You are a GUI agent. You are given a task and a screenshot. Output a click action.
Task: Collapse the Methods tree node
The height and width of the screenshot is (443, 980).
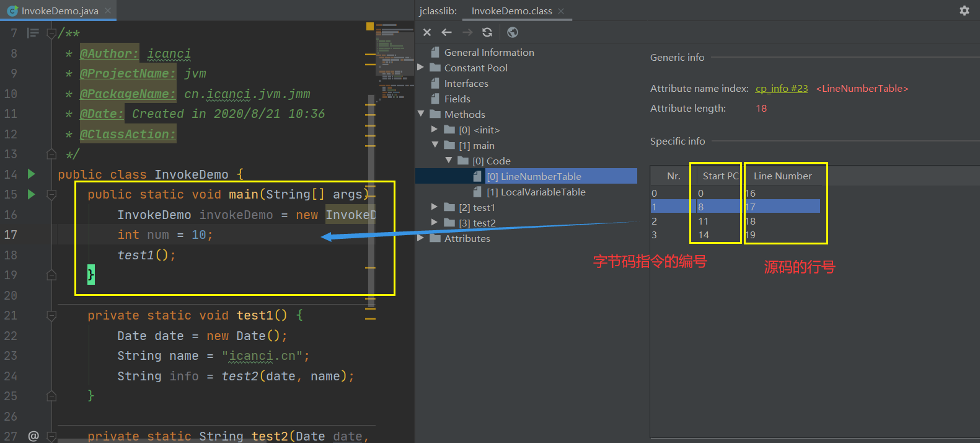[x=421, y=114]
